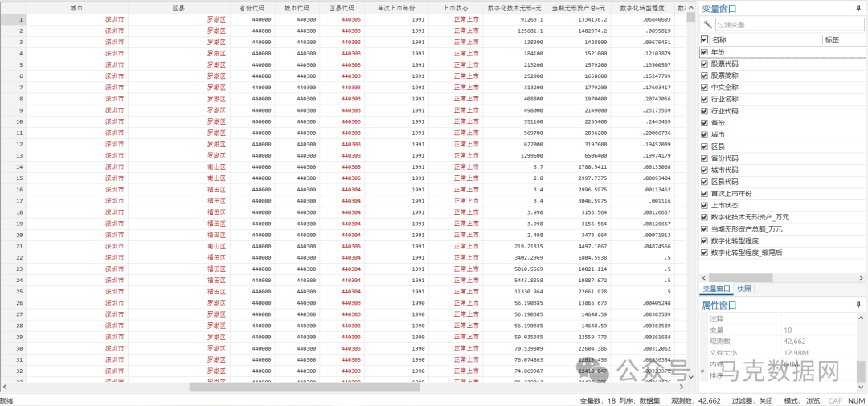Image resolution: width=868 pixels, height=406 pixels.
Task: Uncheck the 股票代码 variable checkbox
Action: coord(705,64)
